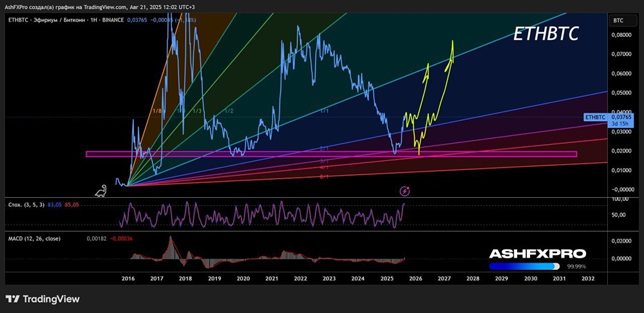Click the lightning bolt event icon near 2025
The image size is (644, 313).
click(406, 191)
